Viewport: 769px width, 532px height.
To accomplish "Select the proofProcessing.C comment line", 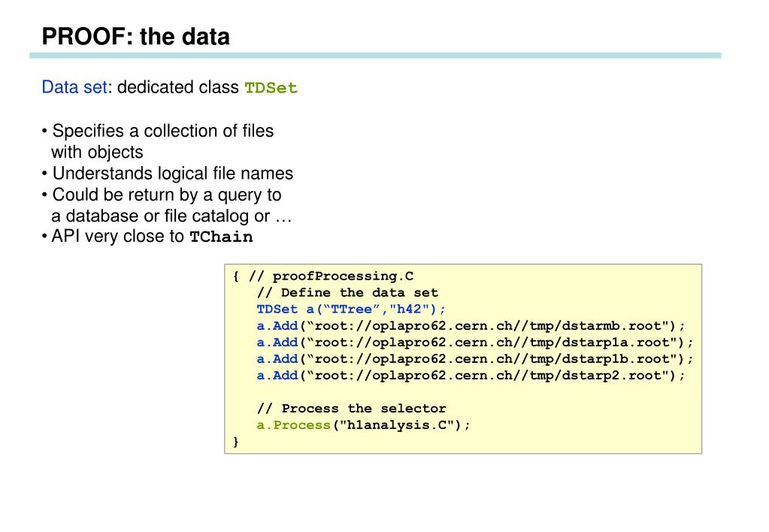I will click(x=323, y=276).
